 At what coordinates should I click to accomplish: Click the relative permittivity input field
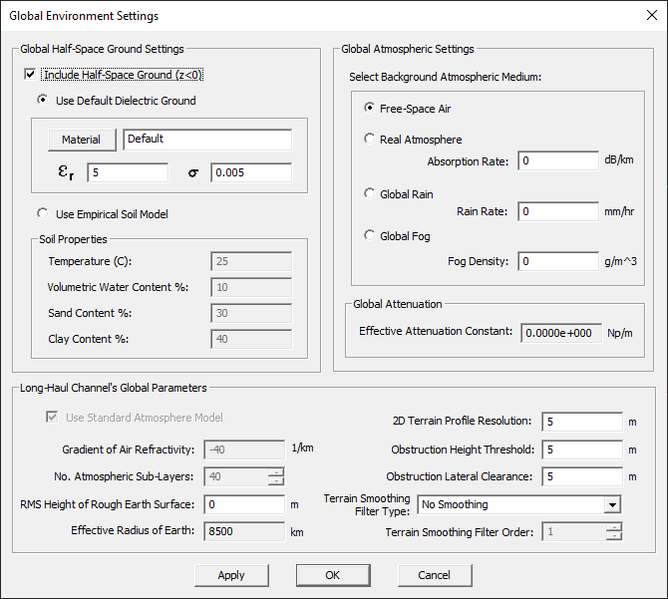127,173
